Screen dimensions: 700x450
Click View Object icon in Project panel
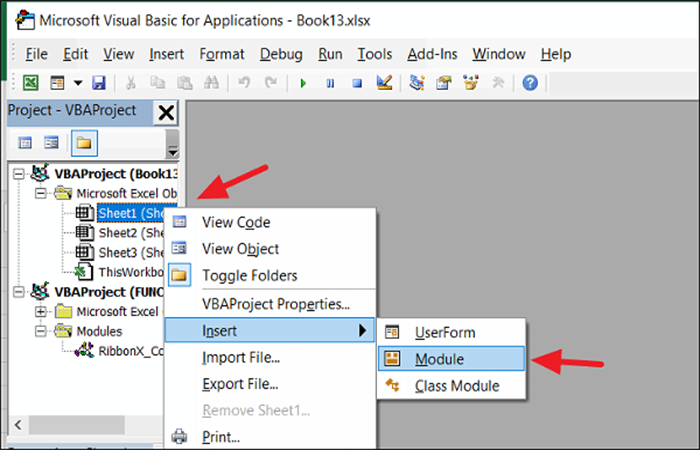51,143
